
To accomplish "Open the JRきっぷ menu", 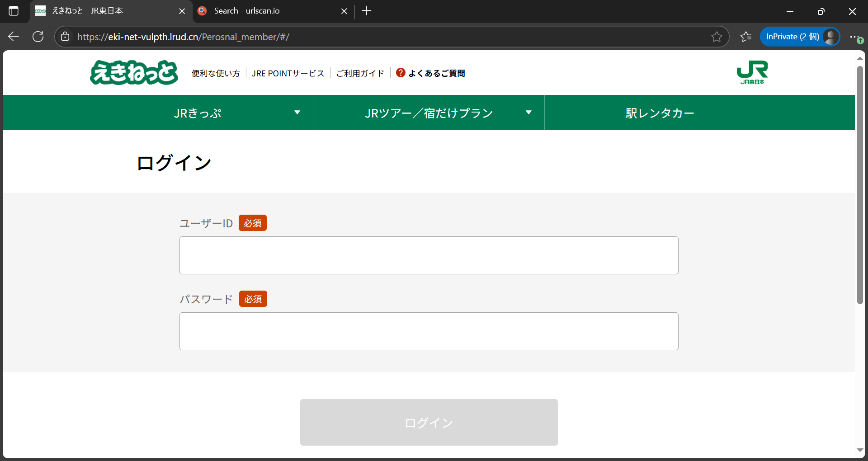I will 198,113.
